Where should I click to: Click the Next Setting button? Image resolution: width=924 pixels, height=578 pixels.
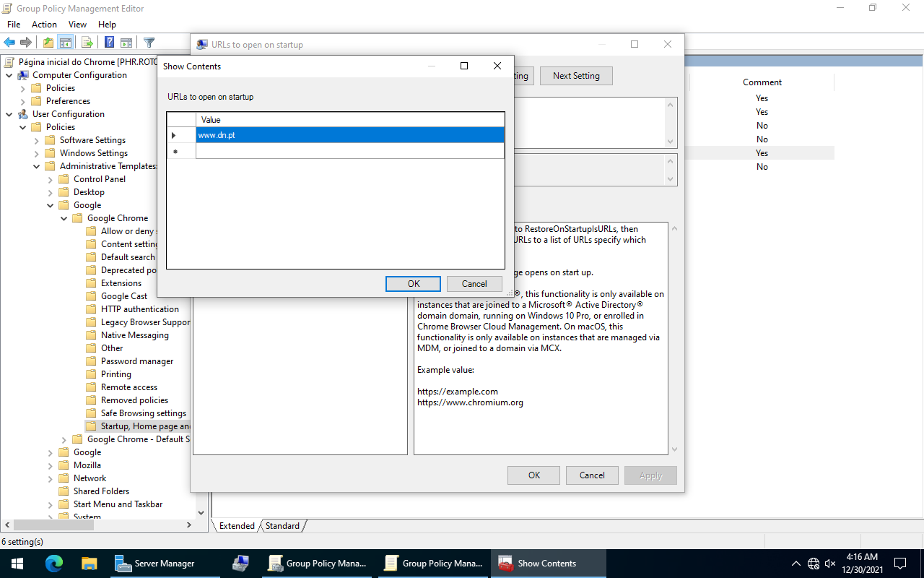click(575, 76)
